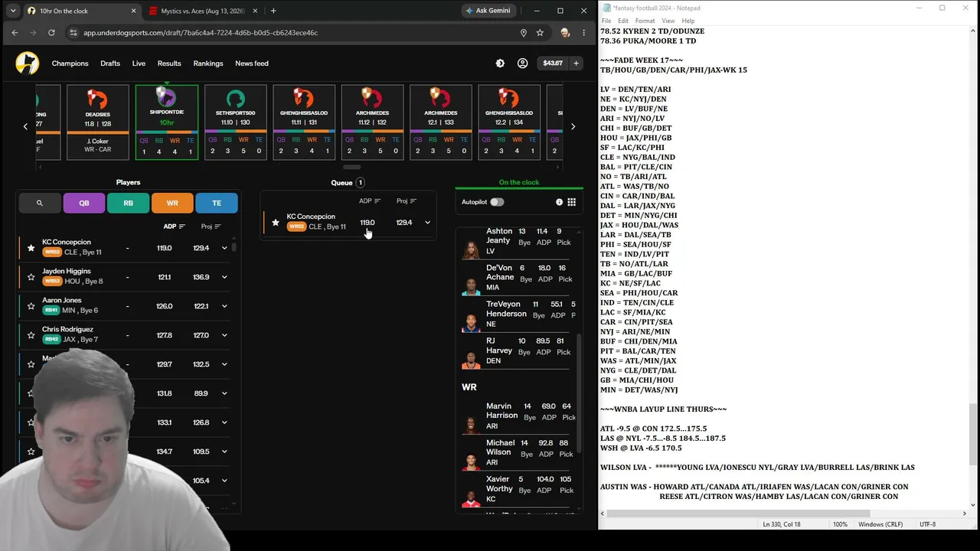
Task: Open Notepad File menu
Action: click(606, 21)
